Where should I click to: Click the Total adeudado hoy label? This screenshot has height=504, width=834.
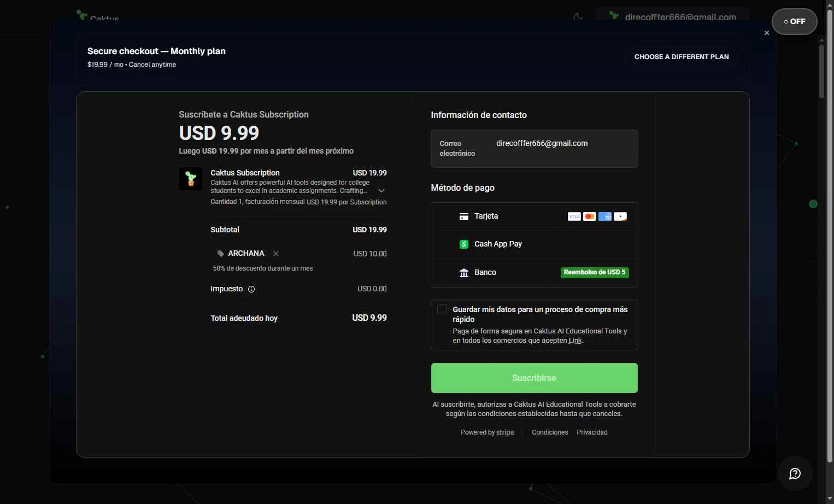click(244, 318)
